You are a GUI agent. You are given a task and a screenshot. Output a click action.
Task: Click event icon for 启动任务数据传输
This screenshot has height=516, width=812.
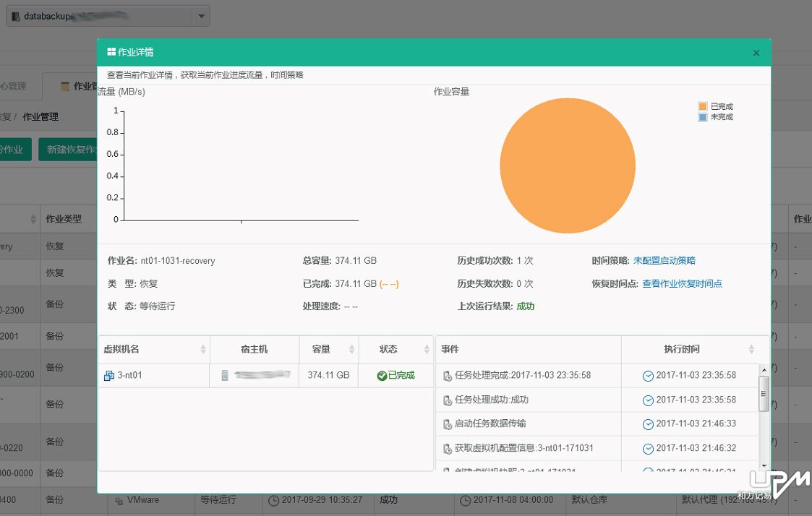[448, 424]
